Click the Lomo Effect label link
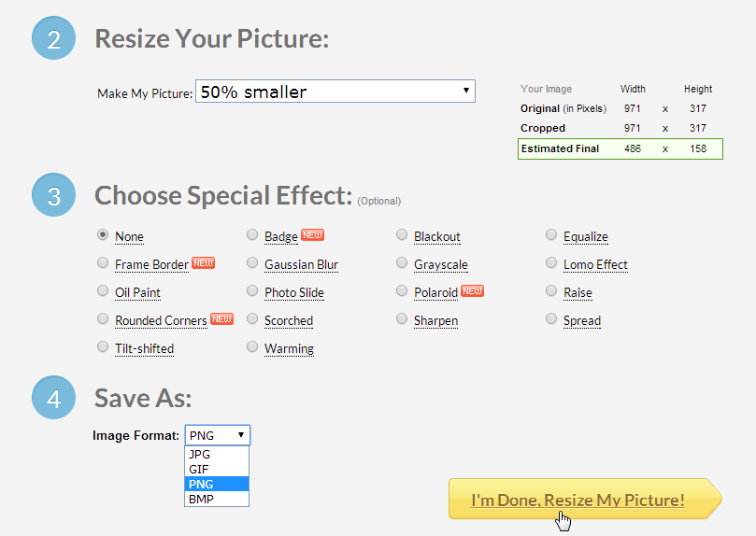756x536 pixels. 595,264
